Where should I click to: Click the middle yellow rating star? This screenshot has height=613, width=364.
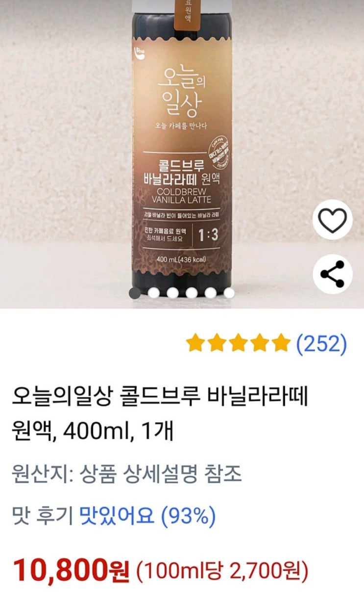[x=239, y=344]
